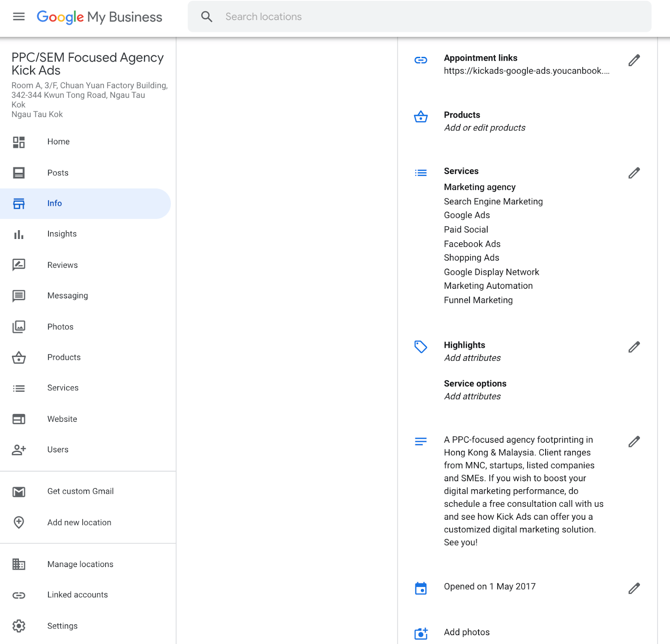Edit business description with pencil icon
Screen dimensions: 670x644
[x=634, y=441]
